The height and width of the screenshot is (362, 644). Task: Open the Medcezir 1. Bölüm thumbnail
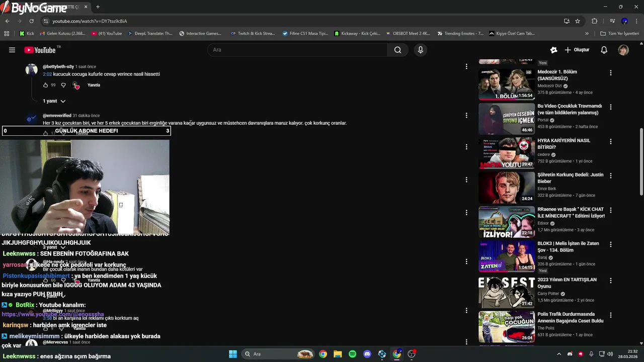tap(507, 84)
